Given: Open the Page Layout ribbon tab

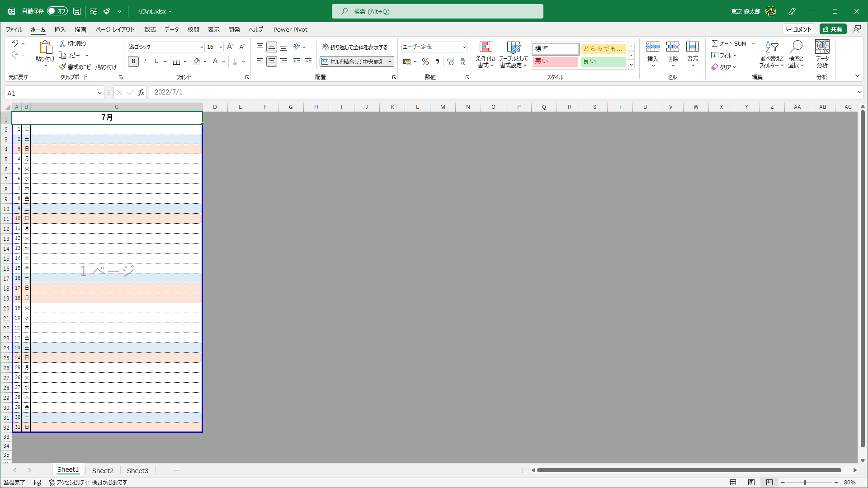Looking at the screenshot, I should click(115, 29).
